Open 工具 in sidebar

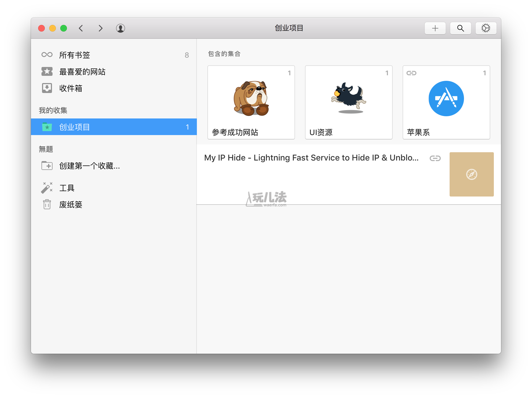click(x=114, y=188)
